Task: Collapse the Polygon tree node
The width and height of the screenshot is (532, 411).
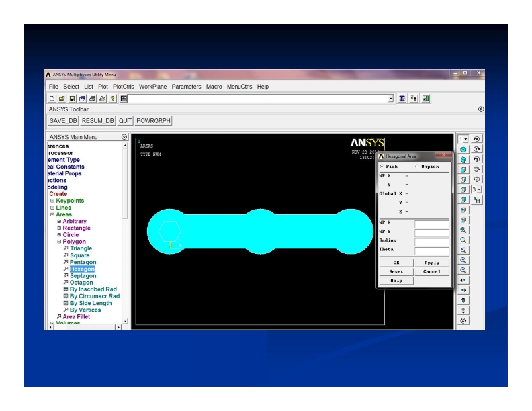Action: pyautogui.click(x=59, y=242)
